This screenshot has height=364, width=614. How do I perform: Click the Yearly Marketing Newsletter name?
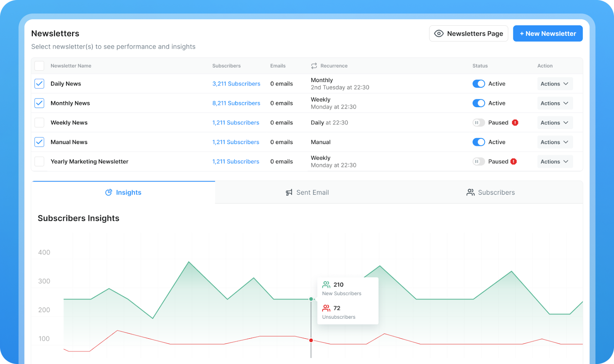point(89,161)
